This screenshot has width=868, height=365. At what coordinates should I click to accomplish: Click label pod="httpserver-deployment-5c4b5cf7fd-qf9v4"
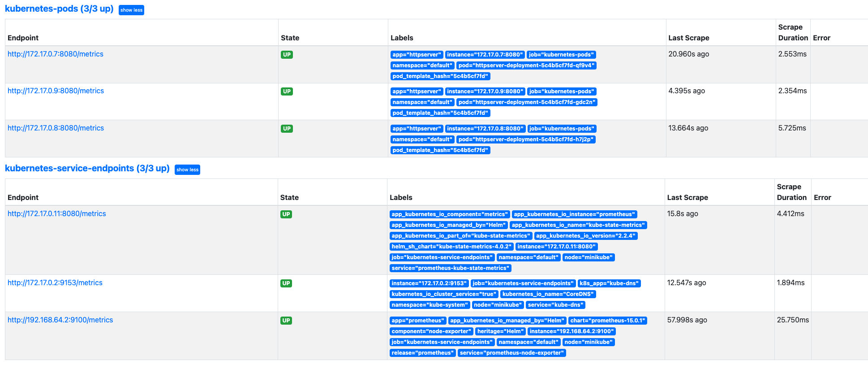[527, 65]
